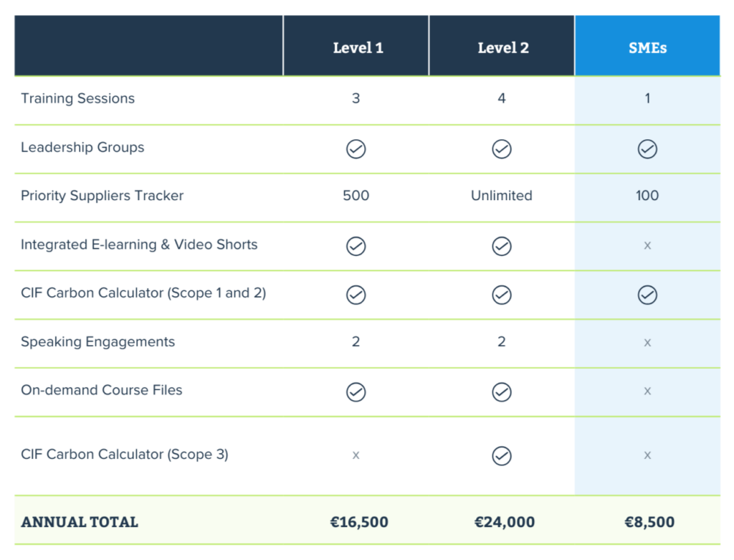Viewport: 734px width, 560px height.
Task: Click the ANNUAL TOTAL row label
Action: pos(80,521)
